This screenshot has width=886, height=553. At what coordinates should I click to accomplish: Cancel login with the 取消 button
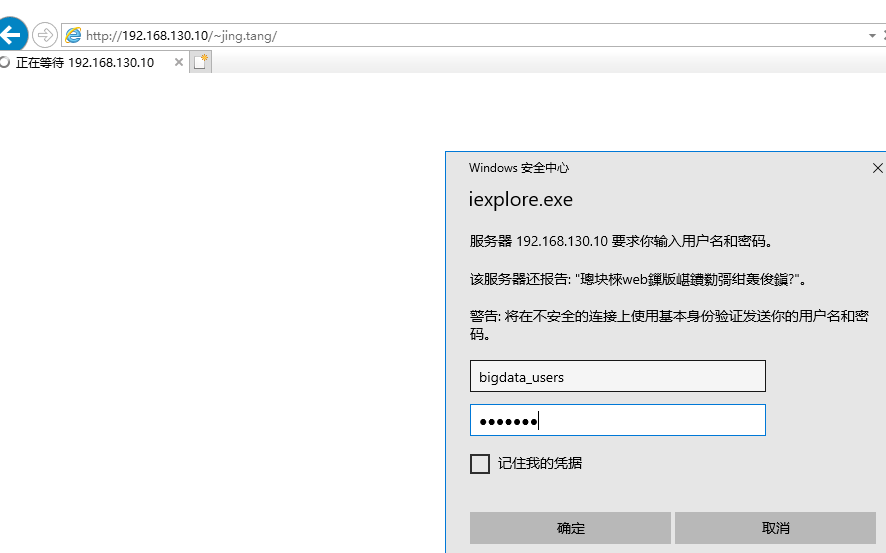775,528
